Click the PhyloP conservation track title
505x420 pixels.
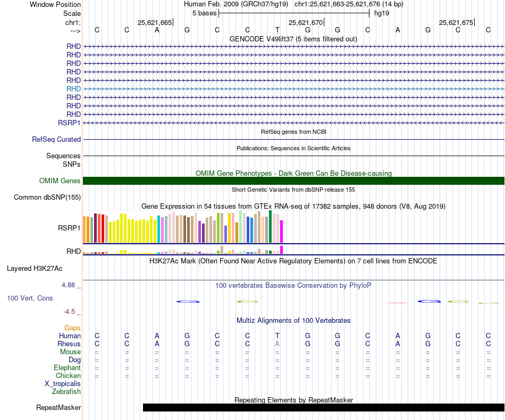click(x=293, y=286)
